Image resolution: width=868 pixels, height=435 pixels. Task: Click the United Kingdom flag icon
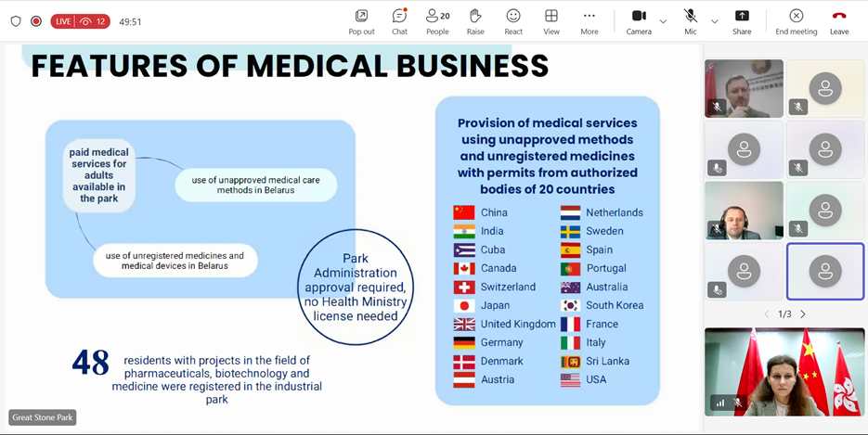coord(464,324)
